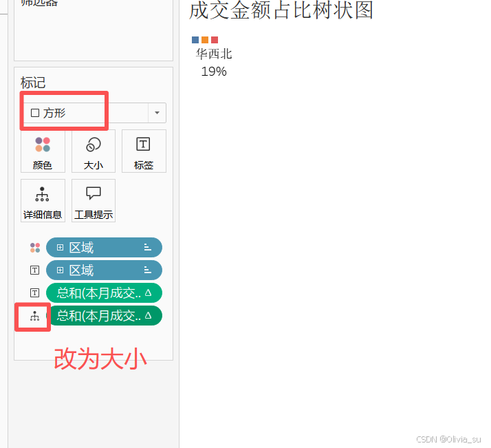Click the red treemap color mark
Image resolution: width=491 pixels, height=448 pixels.
pos(215,40)
